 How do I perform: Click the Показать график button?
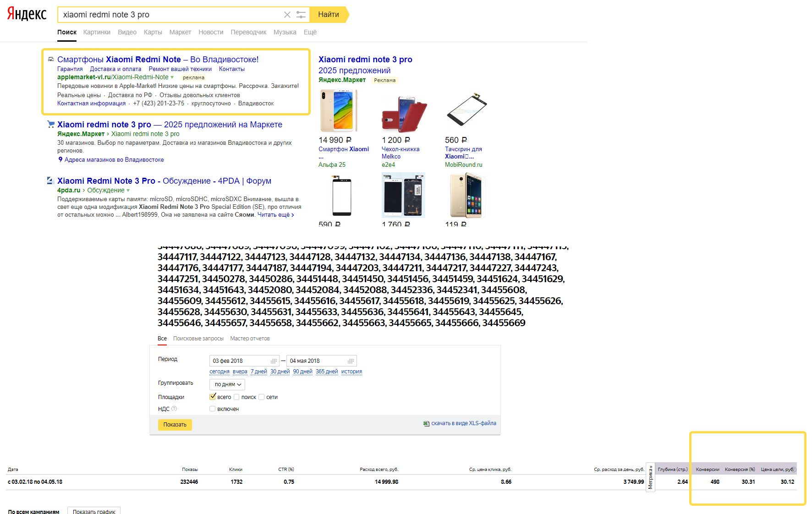click(94, 511)
